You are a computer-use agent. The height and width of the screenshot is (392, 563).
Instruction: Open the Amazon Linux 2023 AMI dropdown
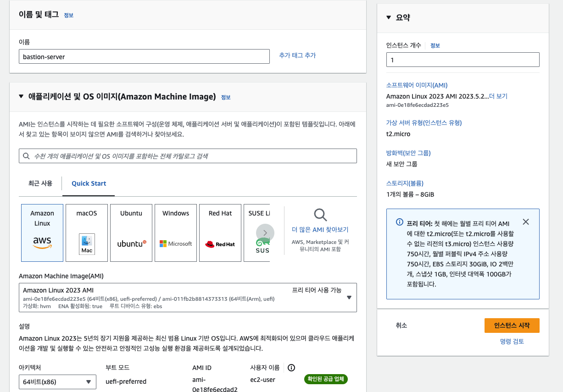[188, 298]
